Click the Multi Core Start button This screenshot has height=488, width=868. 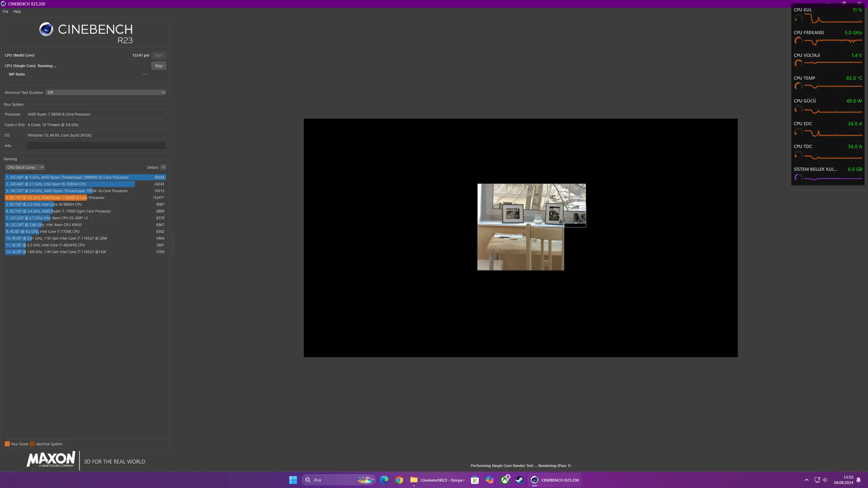pos(159,55)
